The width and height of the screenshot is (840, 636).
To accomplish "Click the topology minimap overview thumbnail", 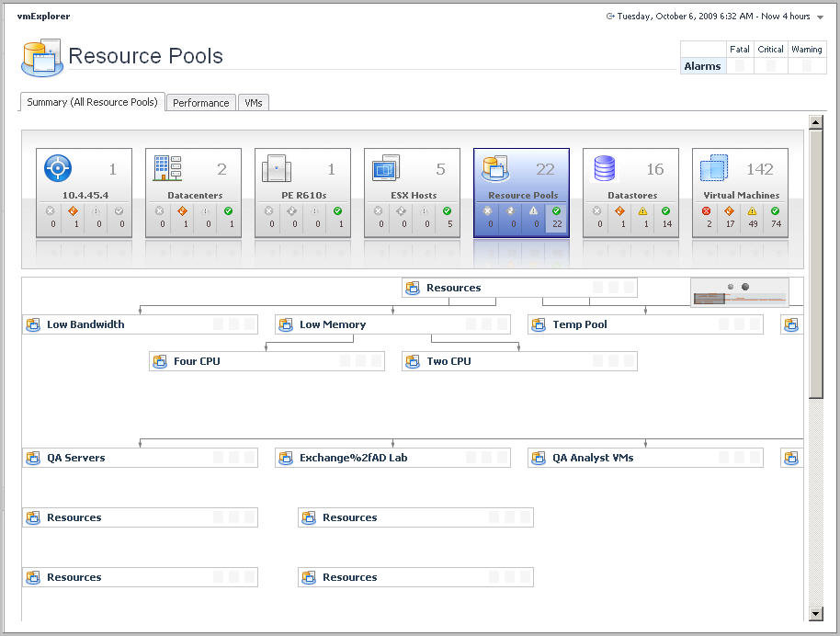I will (x=740, y=299).
